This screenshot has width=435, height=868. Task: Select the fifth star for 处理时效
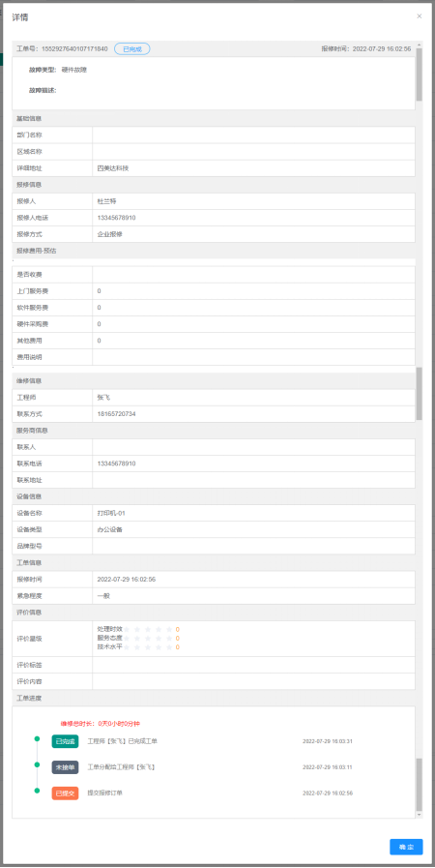tap(169, 629)
